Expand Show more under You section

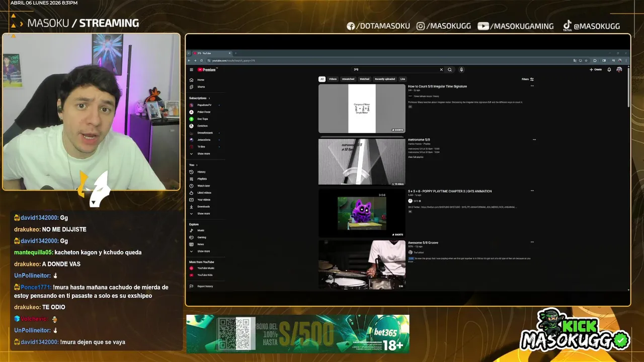point(203,214)
